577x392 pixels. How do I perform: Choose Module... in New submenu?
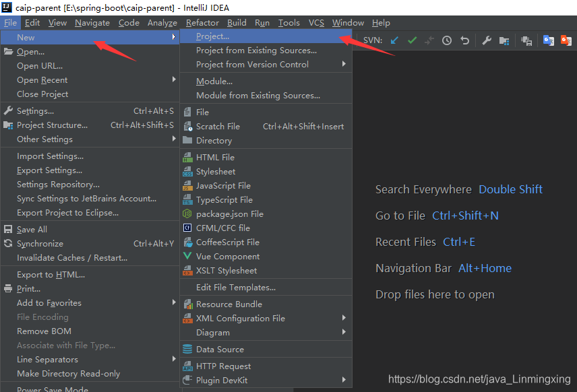(x=266, y=81)
